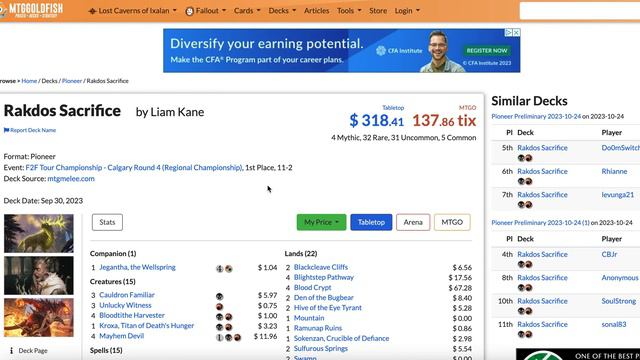
Task: Go to the Store page
Action: point(378,11)
